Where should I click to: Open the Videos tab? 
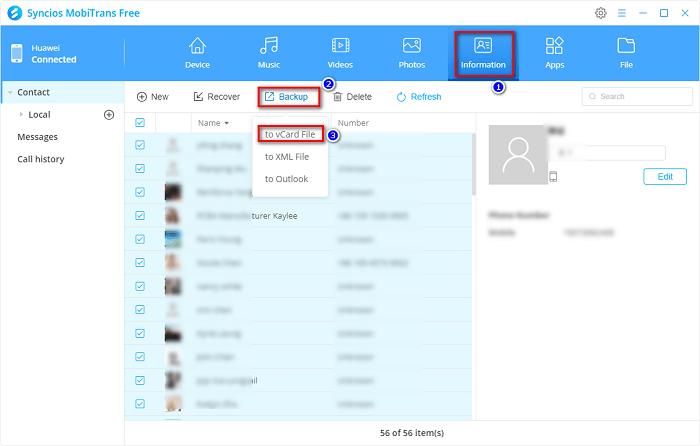340,53
